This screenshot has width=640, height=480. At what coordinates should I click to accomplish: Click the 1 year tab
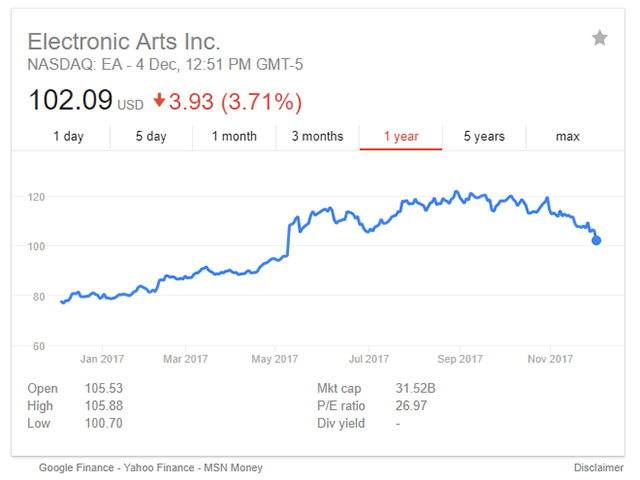(x=401, y=137)
